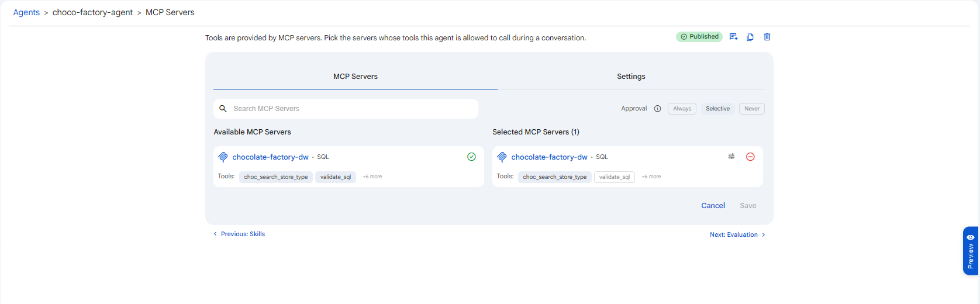Click validate_sql chip in available server
This screenshot has height=304, width=980.
pos(336,177)
